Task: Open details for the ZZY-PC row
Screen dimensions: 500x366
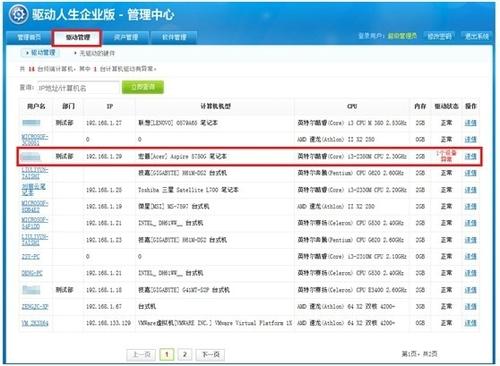Action: click(x=470, y=256)
